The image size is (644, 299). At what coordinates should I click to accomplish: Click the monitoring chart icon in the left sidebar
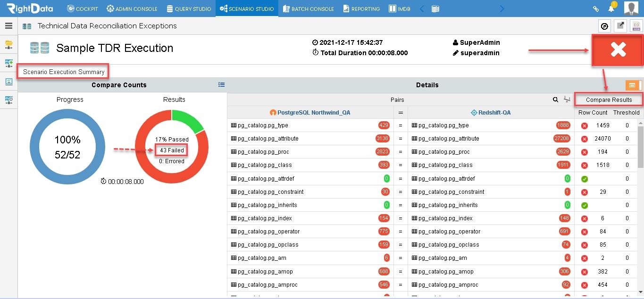(8, 82)
